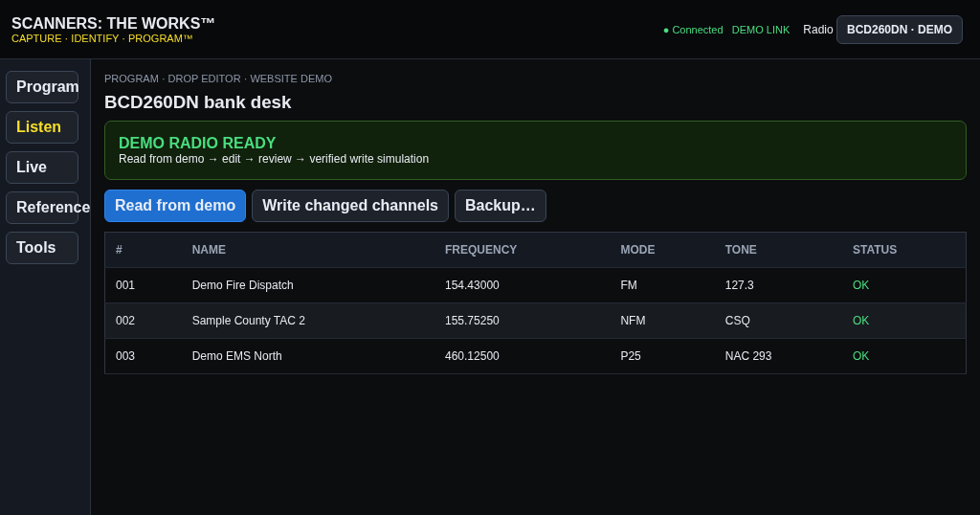Click the P25 mode cell
This screenshot has width=980, height=515.
coord(631,356)
